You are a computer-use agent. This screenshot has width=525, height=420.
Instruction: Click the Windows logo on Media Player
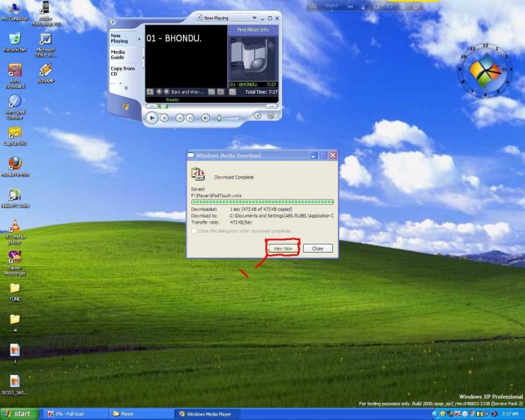click(x=125, y=106)
